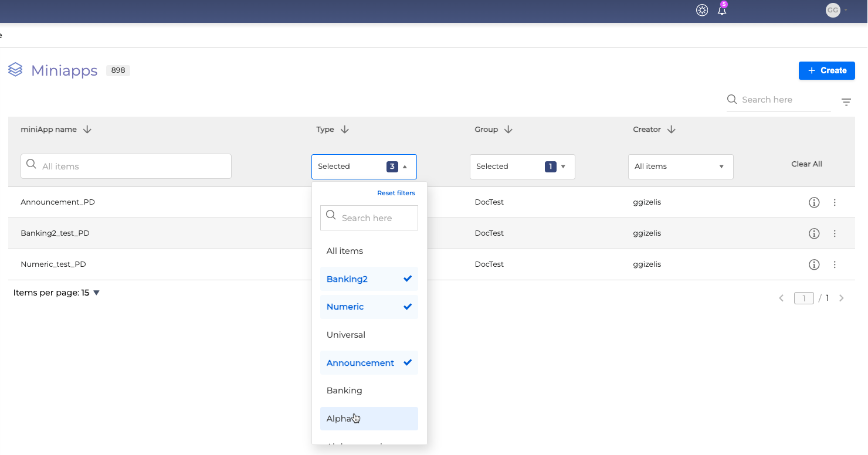868x455 pixels.
Task: Open settings gear icon in top bar
Action: point(702,11)
